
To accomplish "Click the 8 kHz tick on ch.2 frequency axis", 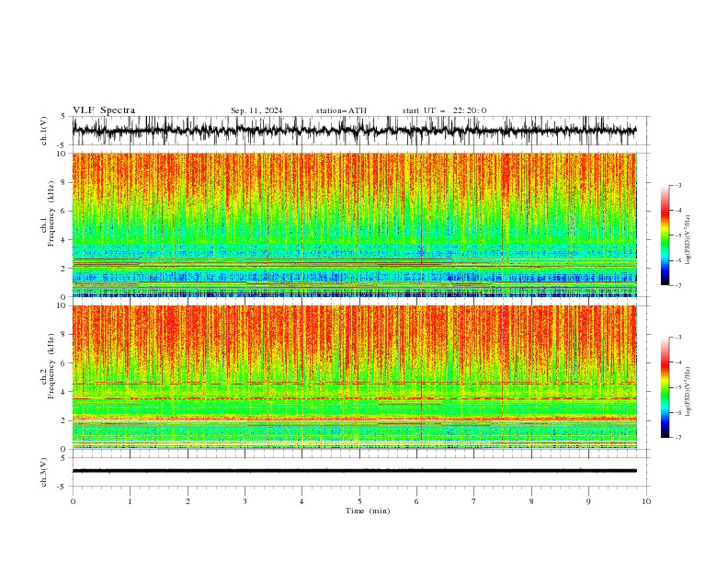I will tap(65, 335).
